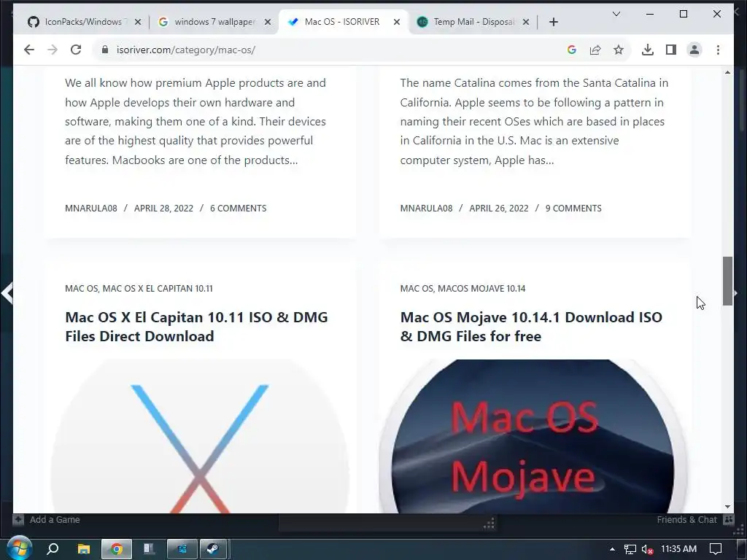Share this page using share icon

tap(595, 50)
